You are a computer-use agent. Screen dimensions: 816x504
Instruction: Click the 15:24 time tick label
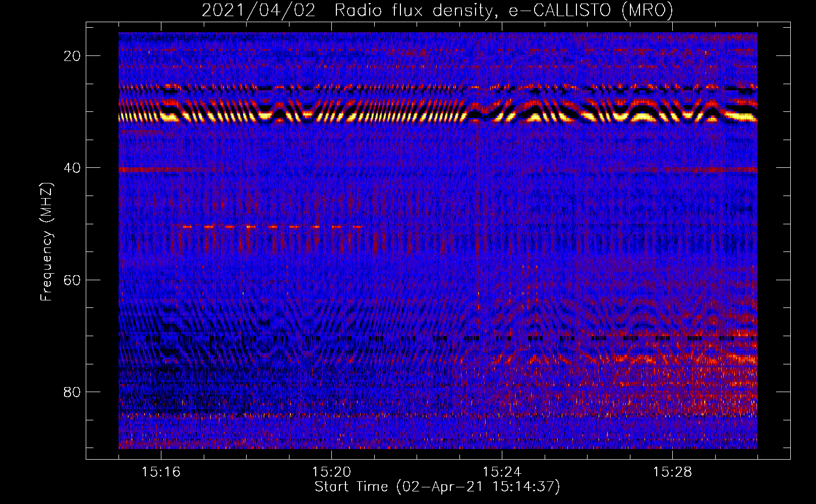502,472
